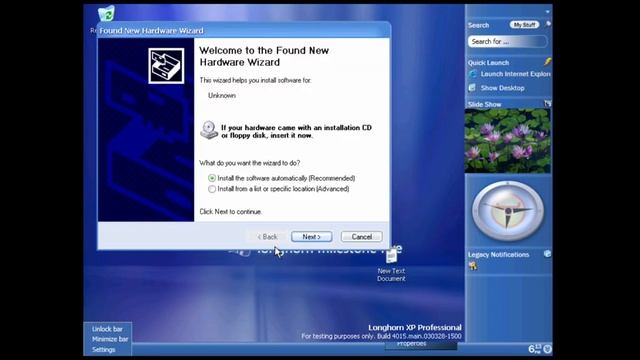Click the Search tile options icon

pos(548,24)
